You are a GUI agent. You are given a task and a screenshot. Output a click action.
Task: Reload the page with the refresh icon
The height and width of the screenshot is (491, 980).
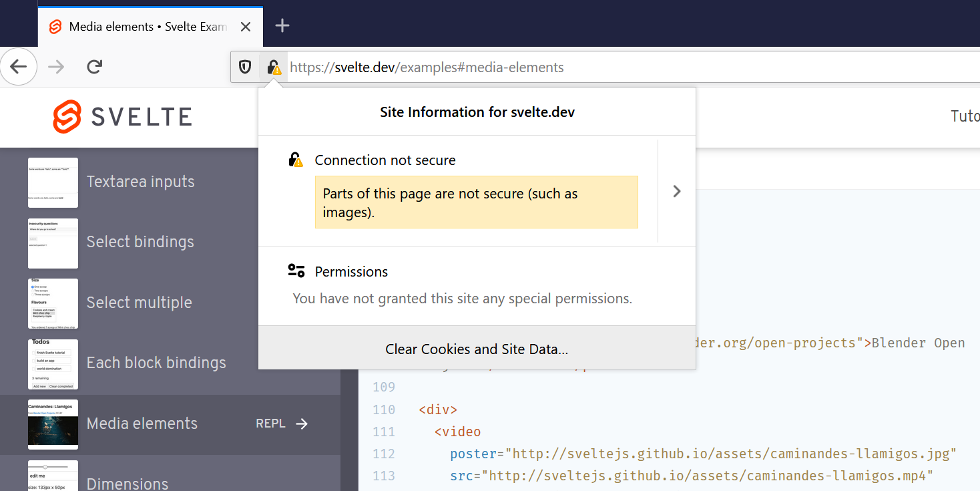tap(95, 67)
